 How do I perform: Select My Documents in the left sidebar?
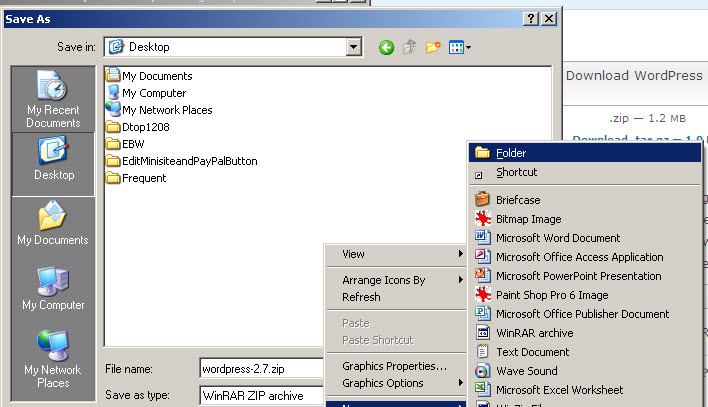coord(53,224)
